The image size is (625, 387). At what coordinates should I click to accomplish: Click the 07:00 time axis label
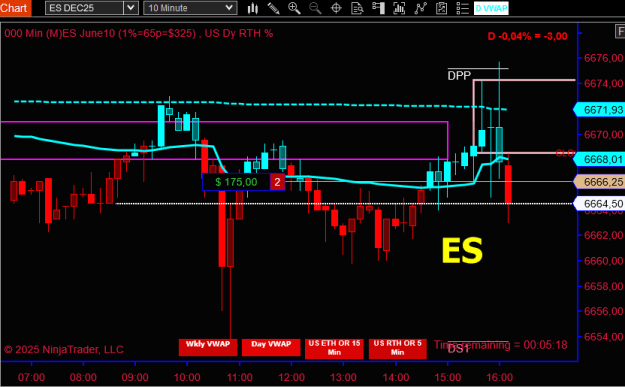[x=31, y=377]
